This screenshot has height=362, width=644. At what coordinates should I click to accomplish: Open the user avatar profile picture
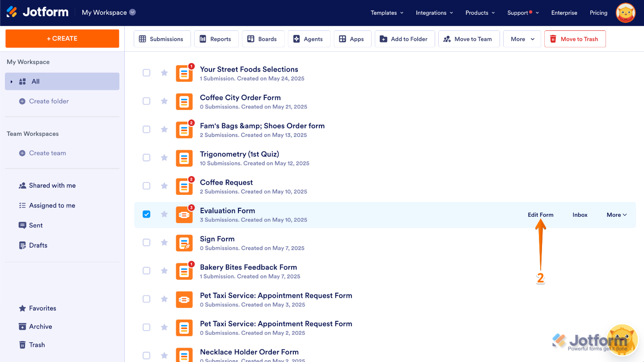pos(625,13)
